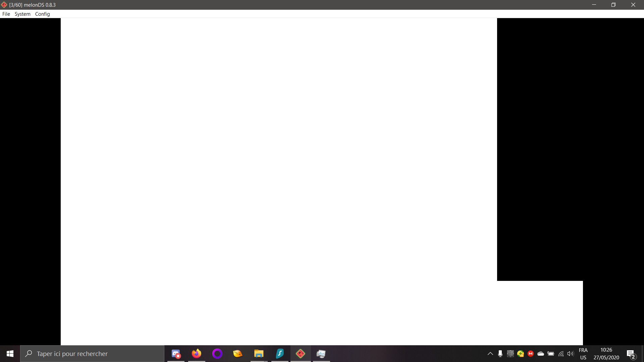Open MEGA from the system tray
644x362 pixels.
tap(531, 353)
